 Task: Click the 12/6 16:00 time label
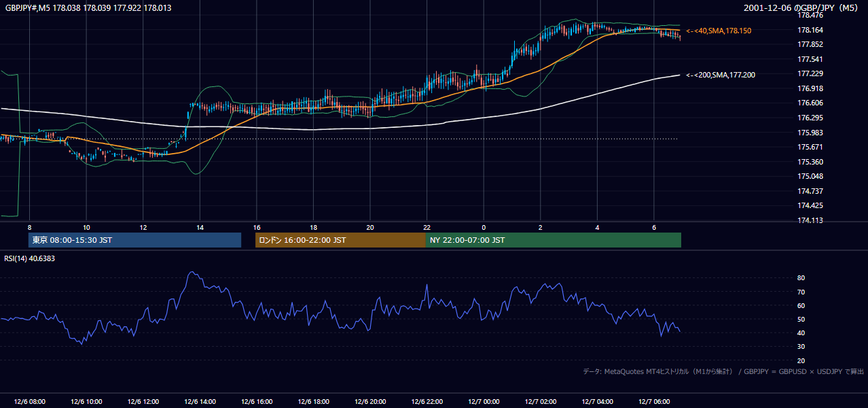point(257,402)
